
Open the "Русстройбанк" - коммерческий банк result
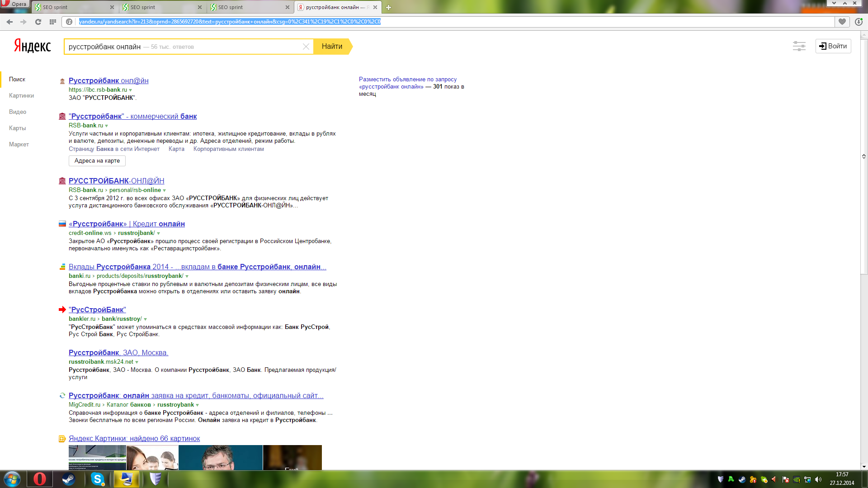(x=133, y=117)
